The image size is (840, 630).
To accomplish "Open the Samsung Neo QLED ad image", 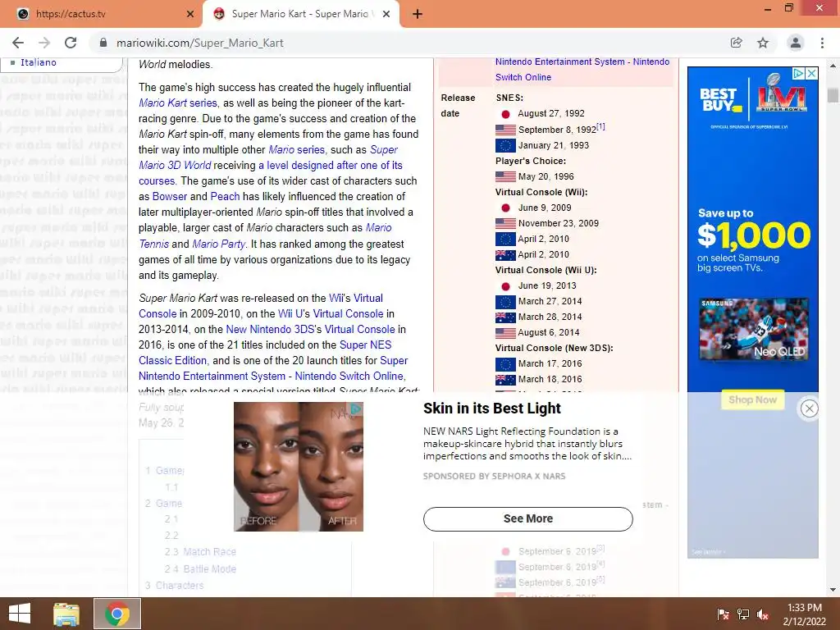I will click(754, 329).
